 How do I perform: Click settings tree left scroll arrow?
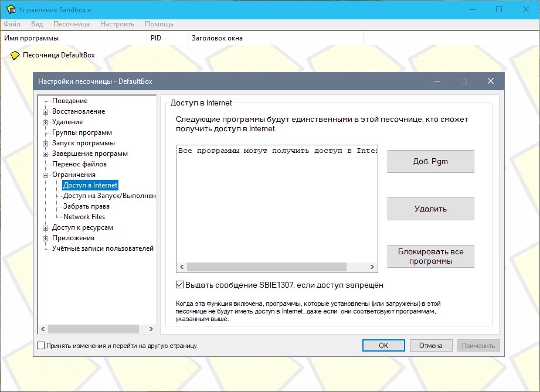click(43, 329)
